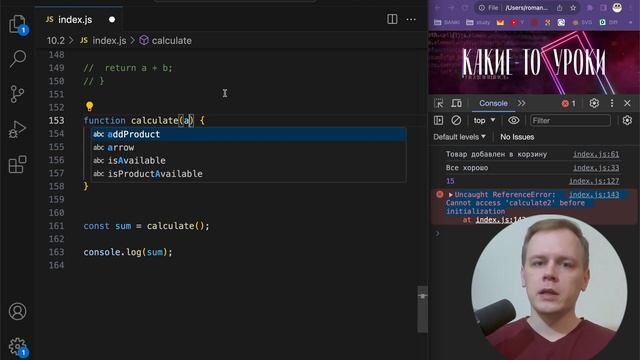Image resolution: width=640 pixels, height=360 pixels.
Task: Clear the console output
Action: click(456, 120)
